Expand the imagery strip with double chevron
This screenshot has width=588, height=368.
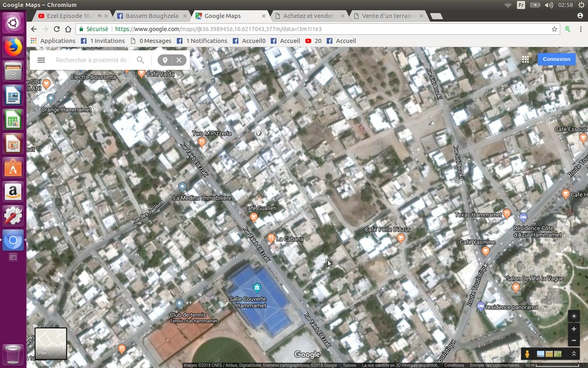click(574, 354)
